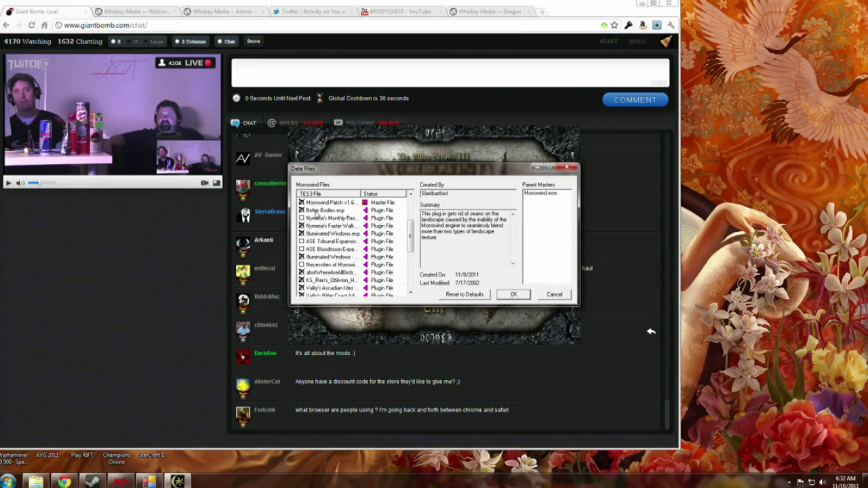Viewport: 868px width, 488px height.
Task: Click Cancel in Data Files dialog
Action: click(x=555, y=294)
